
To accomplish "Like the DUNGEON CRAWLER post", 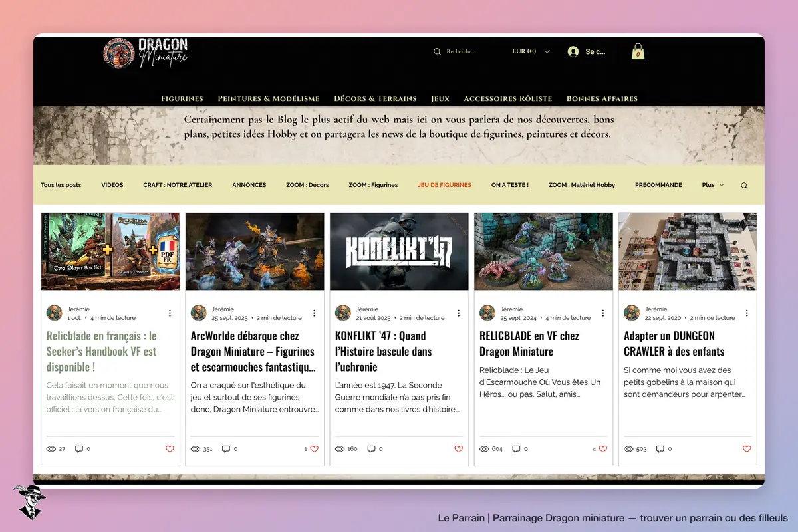I will coord(747,449).
